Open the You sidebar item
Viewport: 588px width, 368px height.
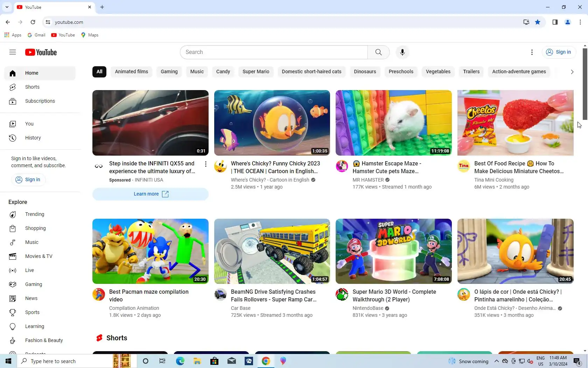(40, 124)
